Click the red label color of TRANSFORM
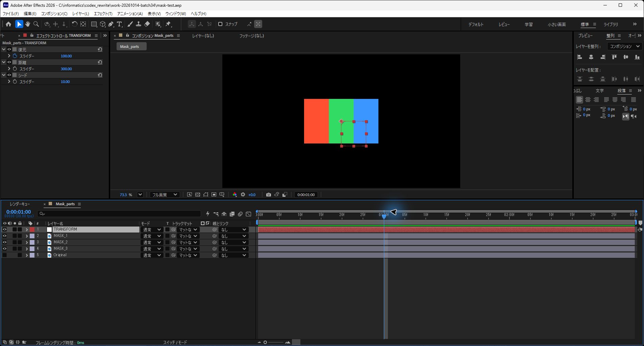644x346 pixels. 32,230
